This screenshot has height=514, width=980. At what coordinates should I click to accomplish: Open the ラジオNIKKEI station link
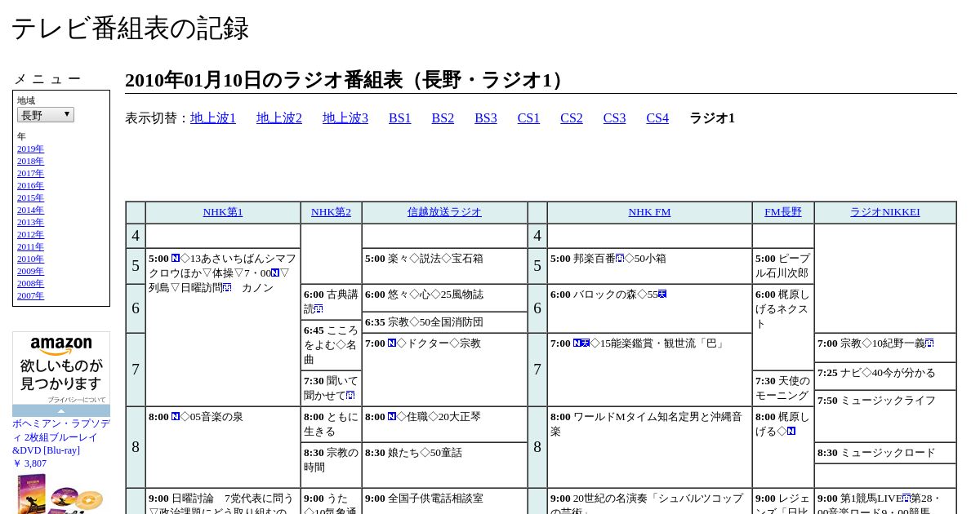(x=884, y=212)
